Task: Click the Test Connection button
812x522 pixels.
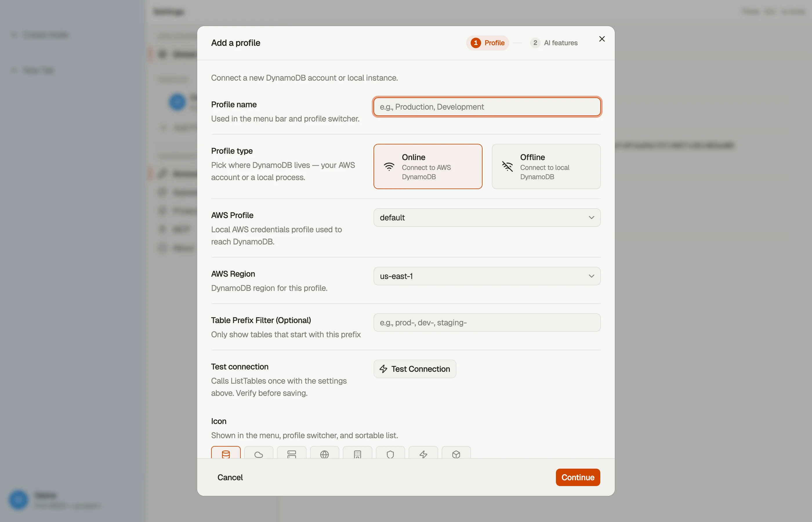Action: [x=414, y=369]
